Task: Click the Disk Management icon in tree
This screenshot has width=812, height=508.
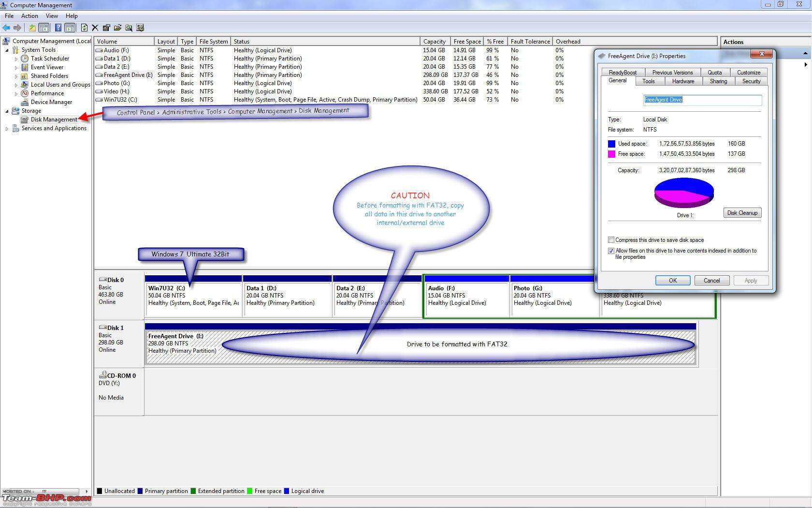Action: pos(25,120)
